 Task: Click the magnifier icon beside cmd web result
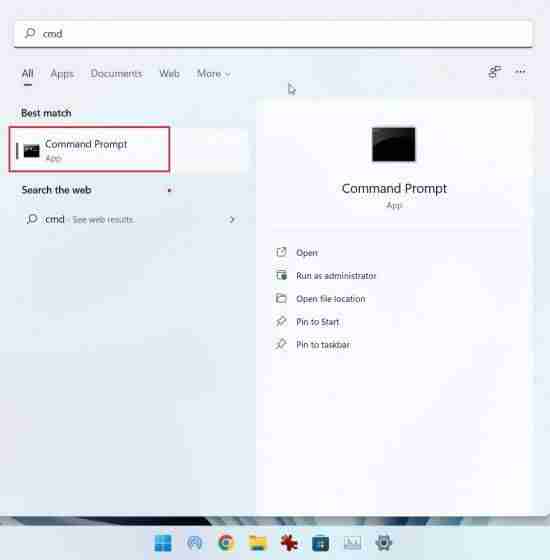pos(32,219)
